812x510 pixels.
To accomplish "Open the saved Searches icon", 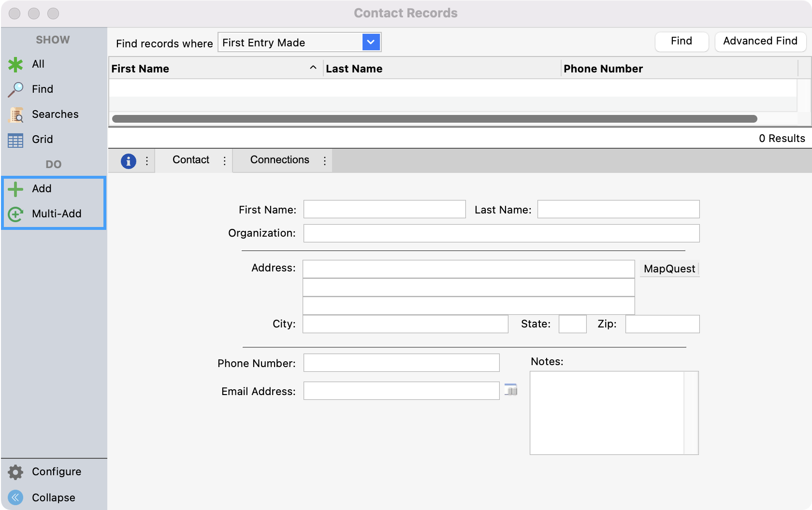I will click(x=16, y=115).
